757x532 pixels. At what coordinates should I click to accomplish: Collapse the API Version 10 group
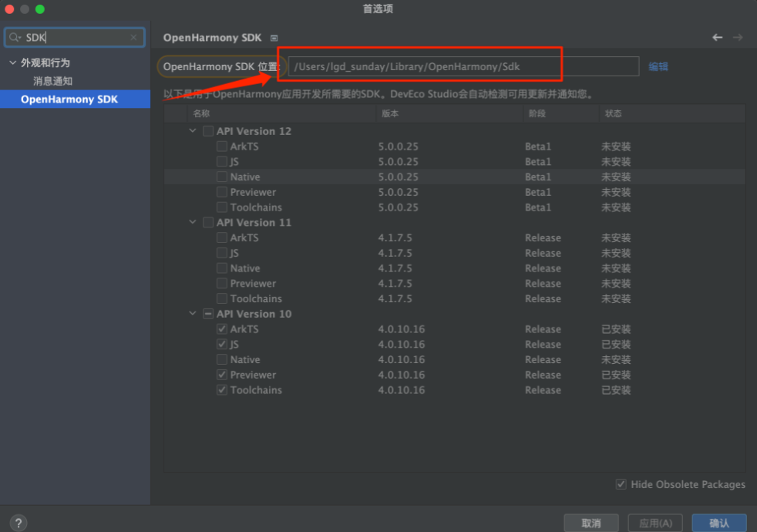coord(193,314)
